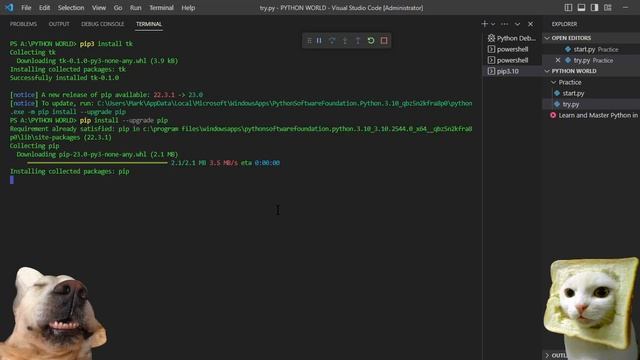Grab the debug toolbar drag handle
This screenshot has width=640, height=360.
tap(309, 40)
